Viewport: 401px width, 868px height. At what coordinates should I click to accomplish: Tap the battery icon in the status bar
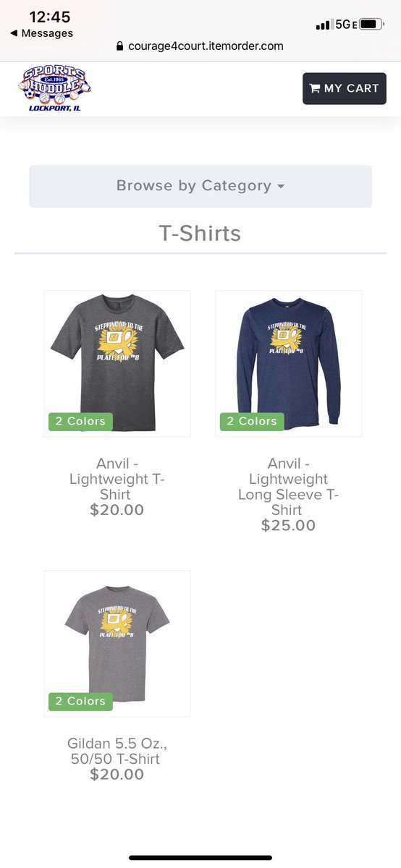[371, 25]
